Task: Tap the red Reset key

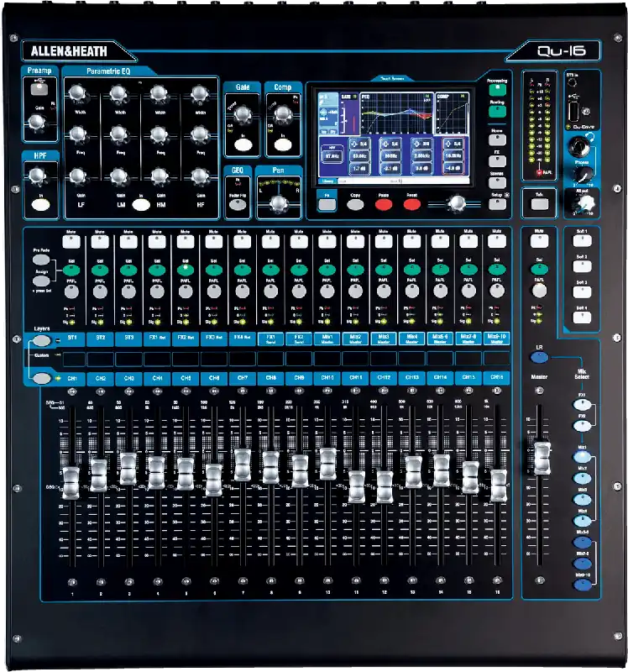Action: 411,205
